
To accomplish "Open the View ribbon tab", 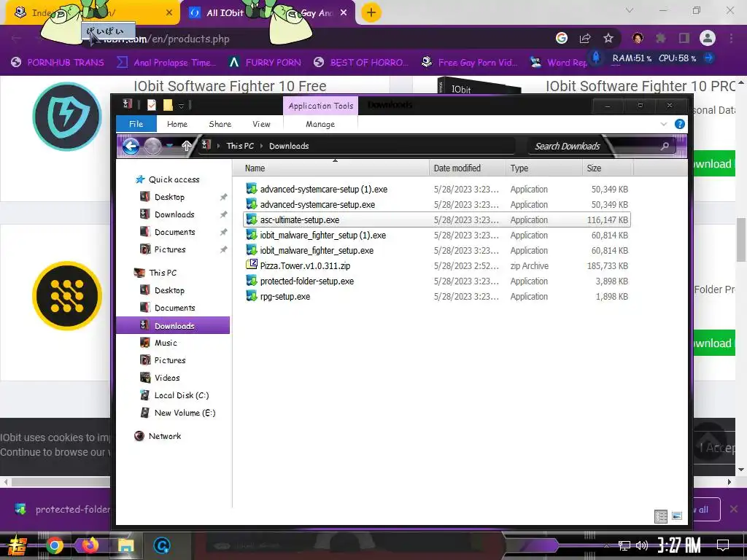I will pos(262,124).
